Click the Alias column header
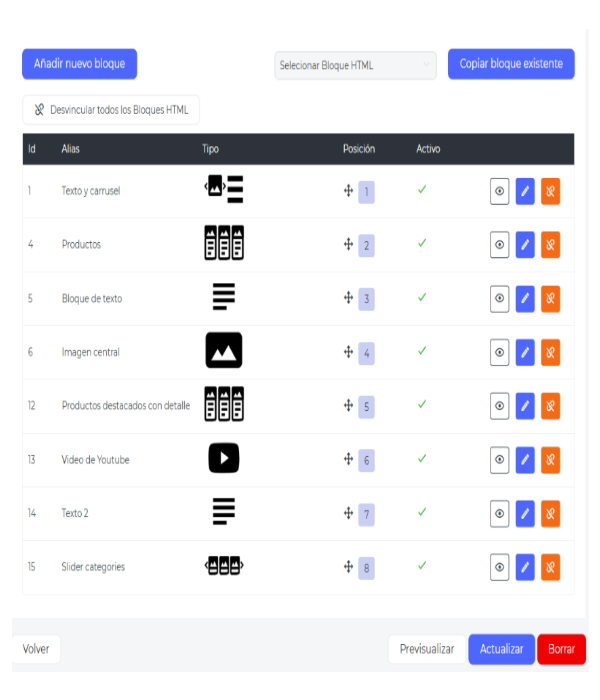The image size is (600, 700). click(x=71, y=149)
